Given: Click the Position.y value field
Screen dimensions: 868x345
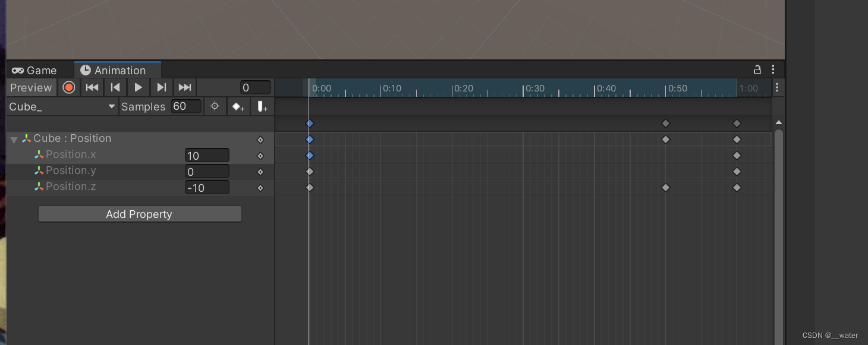Looking at the screenshot, I should (x=207, y=172).
